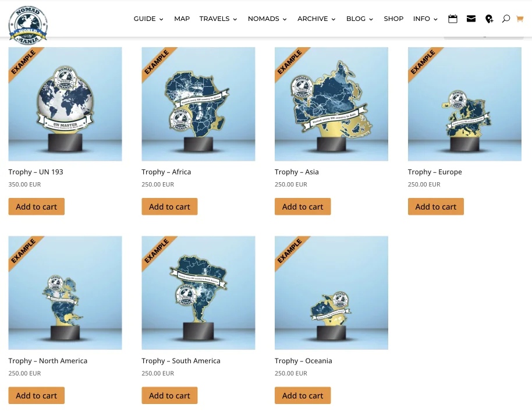Expand the NOMADS dropdown menu
The width and height of the screenshot is (532, 411).
(267, 19)
